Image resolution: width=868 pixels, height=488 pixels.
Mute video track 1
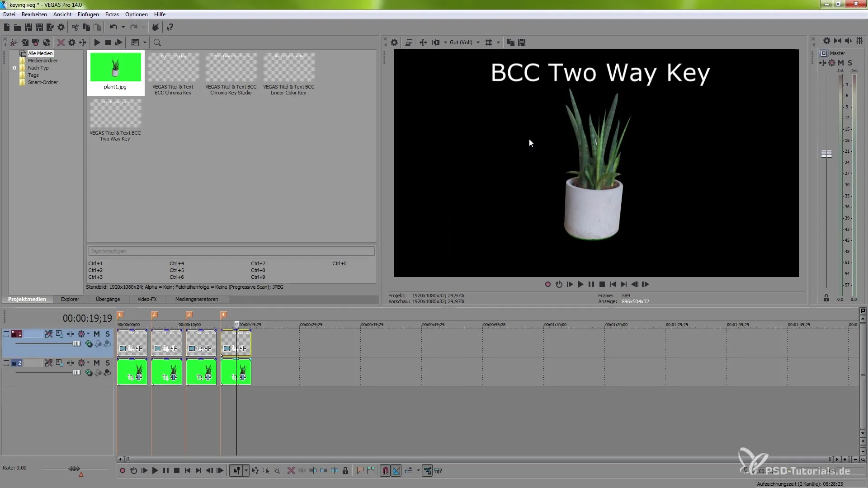coord(96,334)
